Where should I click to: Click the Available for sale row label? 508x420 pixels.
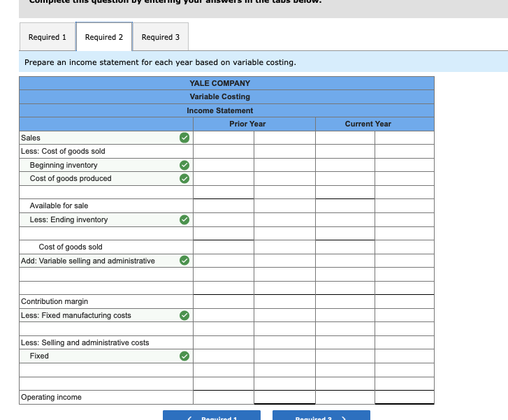(59, 205)
